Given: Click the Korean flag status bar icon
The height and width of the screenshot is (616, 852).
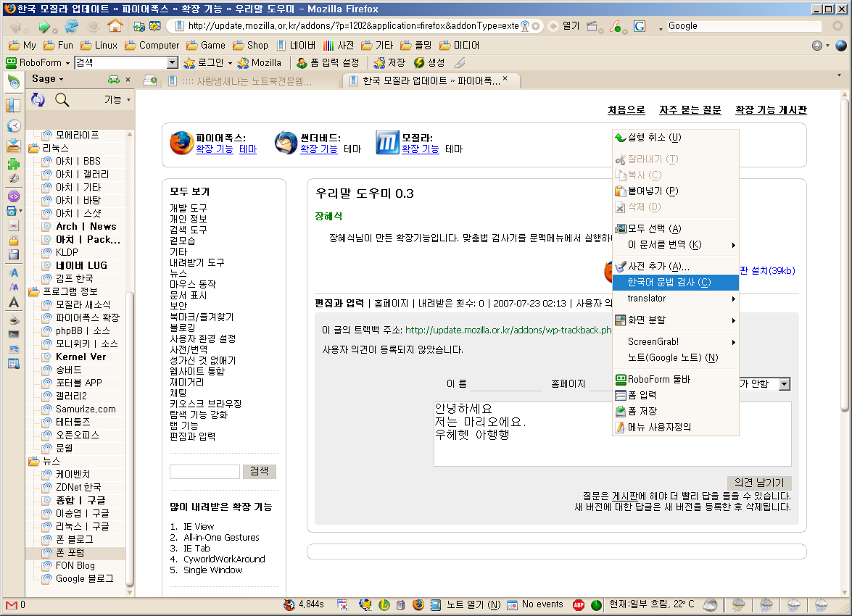Looking at the screenshot, I should 342,604.
